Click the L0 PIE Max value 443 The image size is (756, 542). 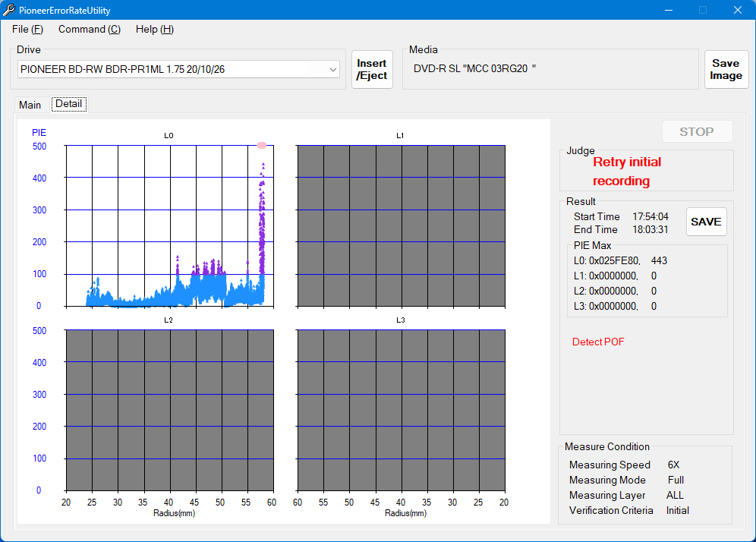coord(659,261)
